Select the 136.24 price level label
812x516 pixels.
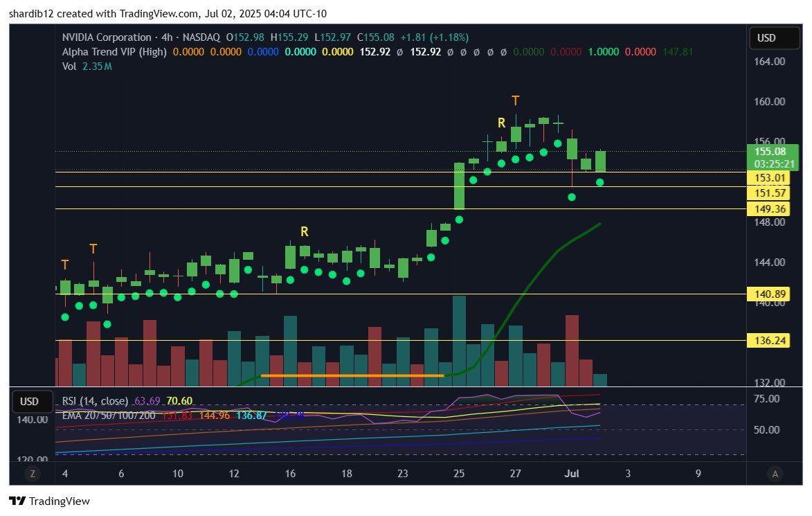(768, 340)
